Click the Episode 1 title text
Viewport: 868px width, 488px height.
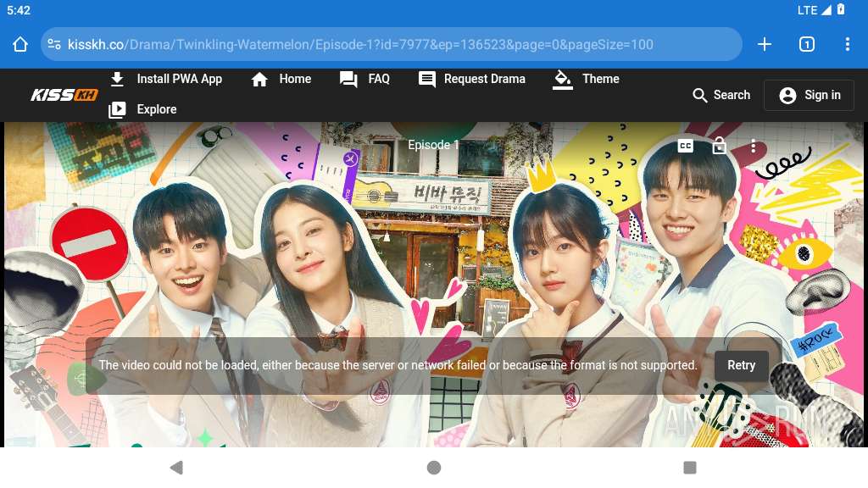(x=433, y=145)
